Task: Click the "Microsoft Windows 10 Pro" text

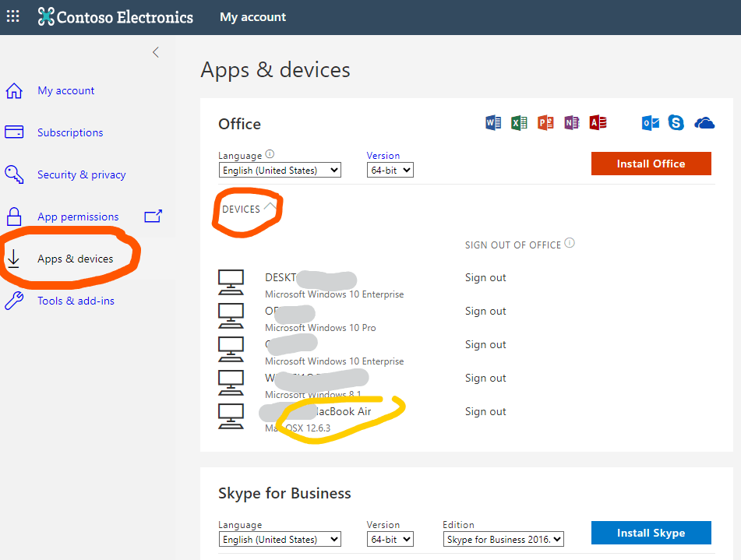Action: tap(320, 327)
